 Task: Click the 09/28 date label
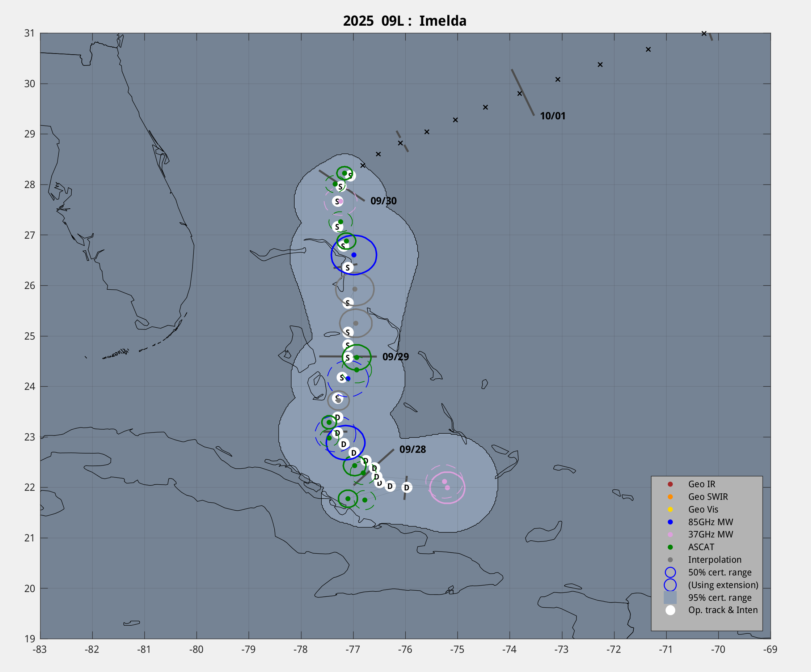[412, 449]
